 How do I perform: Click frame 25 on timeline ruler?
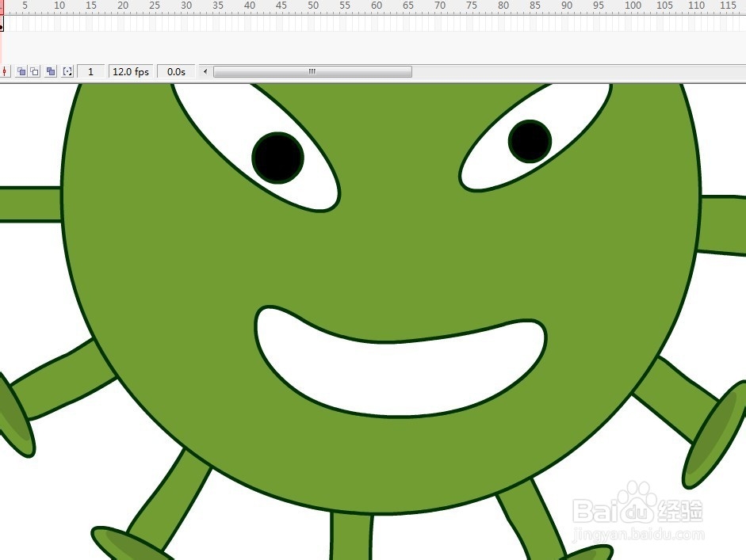pos(155,6)
